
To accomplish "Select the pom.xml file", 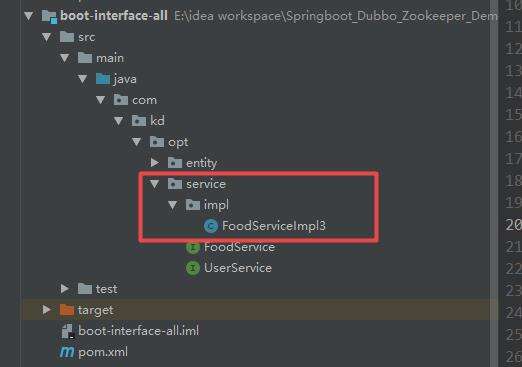I will click(103, 352).
